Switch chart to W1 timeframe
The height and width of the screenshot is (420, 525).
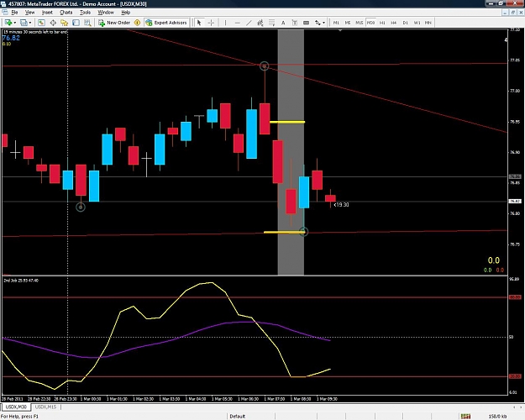coord(417,23)
